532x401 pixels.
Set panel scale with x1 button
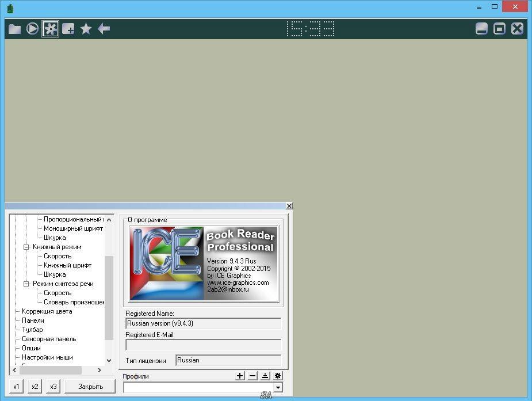16,387
